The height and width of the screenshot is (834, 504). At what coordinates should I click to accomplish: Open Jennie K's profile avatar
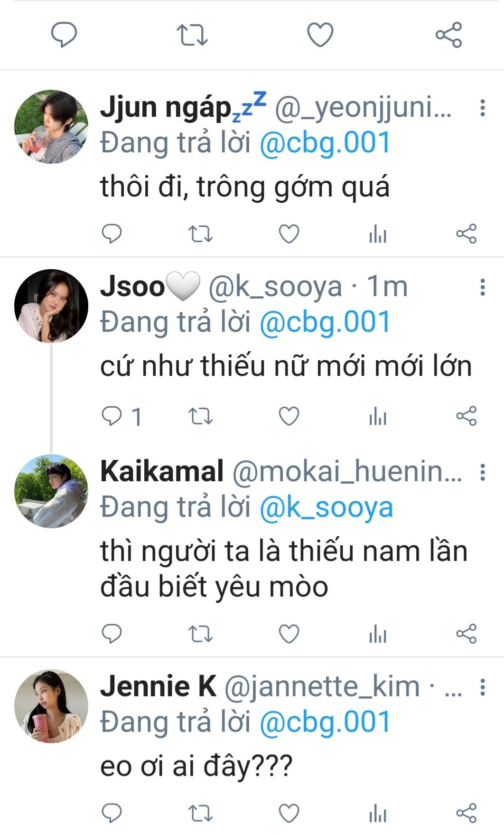point(51,706)
